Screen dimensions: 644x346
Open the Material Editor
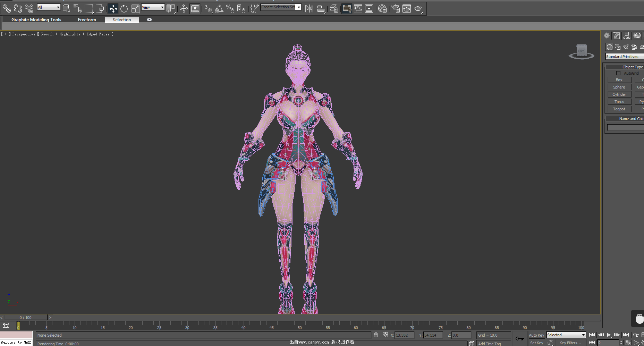(382, 9)
